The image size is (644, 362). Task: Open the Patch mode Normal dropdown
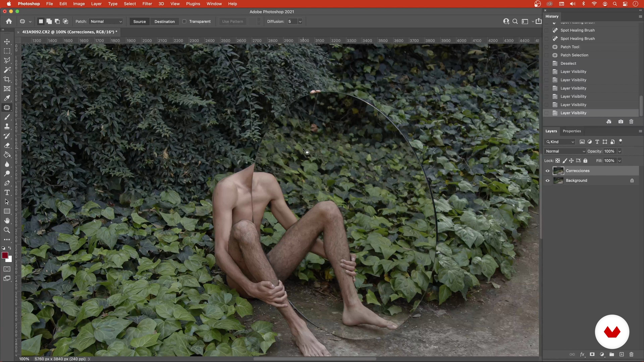[106, 21]
